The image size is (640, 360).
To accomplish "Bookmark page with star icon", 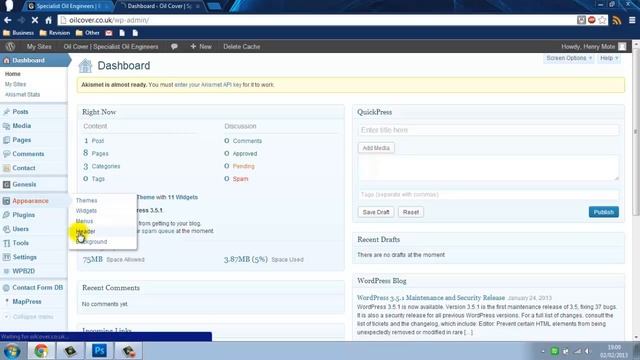I will (x=602, y=20).
